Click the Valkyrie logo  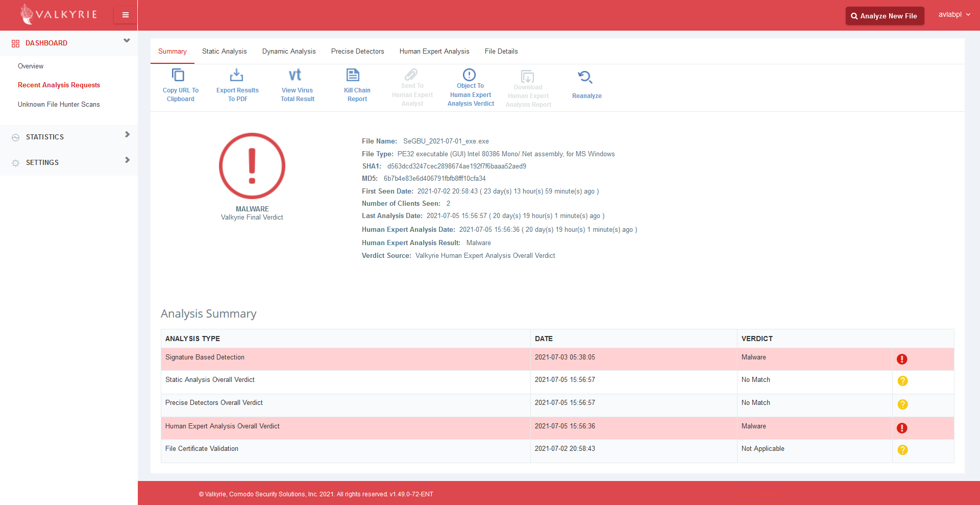point(59,14)
